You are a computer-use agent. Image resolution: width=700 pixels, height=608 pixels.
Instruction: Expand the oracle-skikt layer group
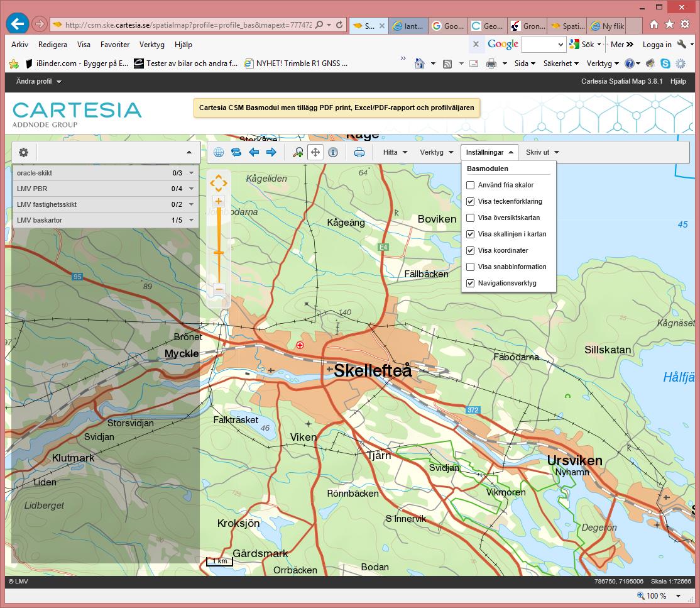[192, 173]
